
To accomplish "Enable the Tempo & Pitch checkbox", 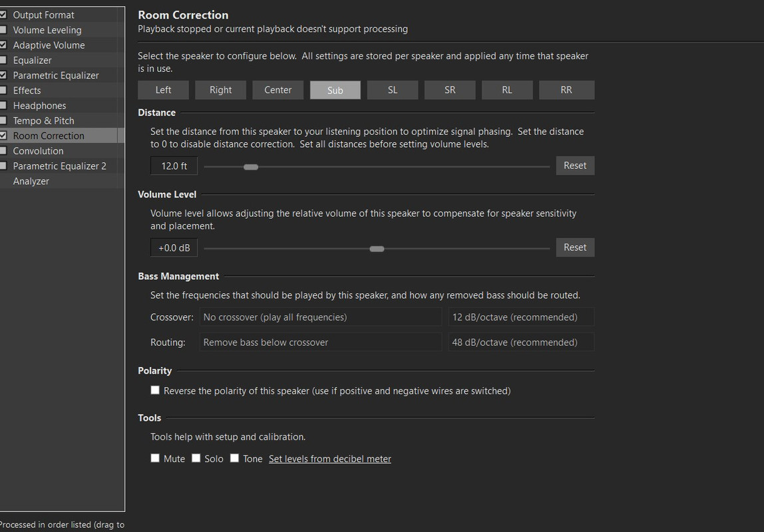I will pyautogui.click(x=3, y=120).
